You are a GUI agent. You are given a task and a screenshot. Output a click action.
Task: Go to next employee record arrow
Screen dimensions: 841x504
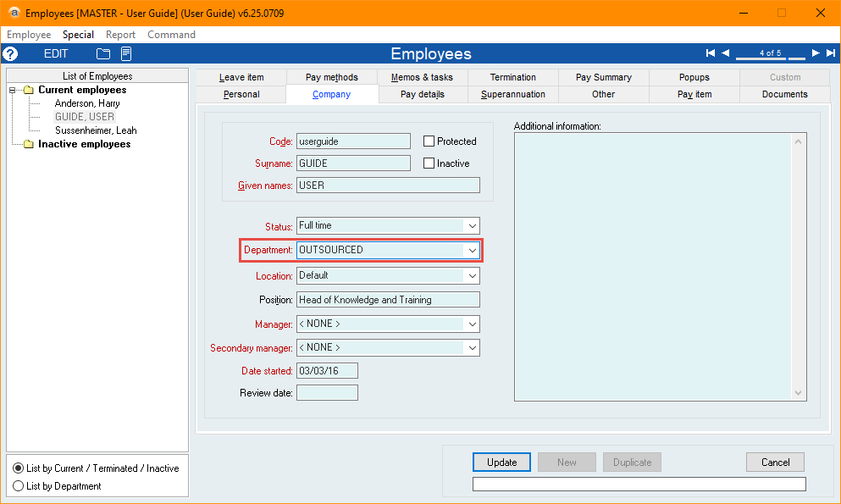[x=816, y=53]
